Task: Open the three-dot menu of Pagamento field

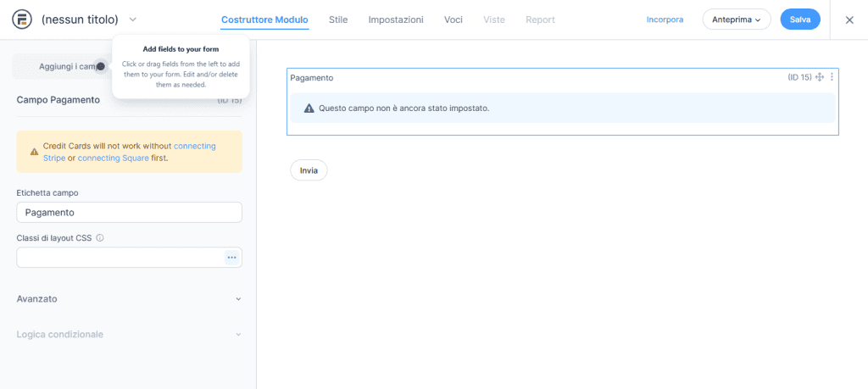Action: 832,77
